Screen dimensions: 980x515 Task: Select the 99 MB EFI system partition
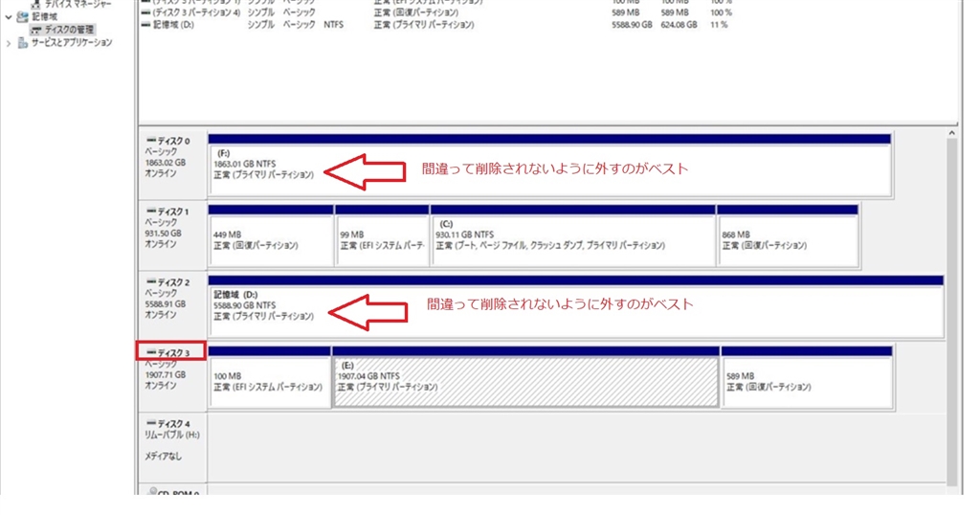pyautogui.click(x=382, y=240)
